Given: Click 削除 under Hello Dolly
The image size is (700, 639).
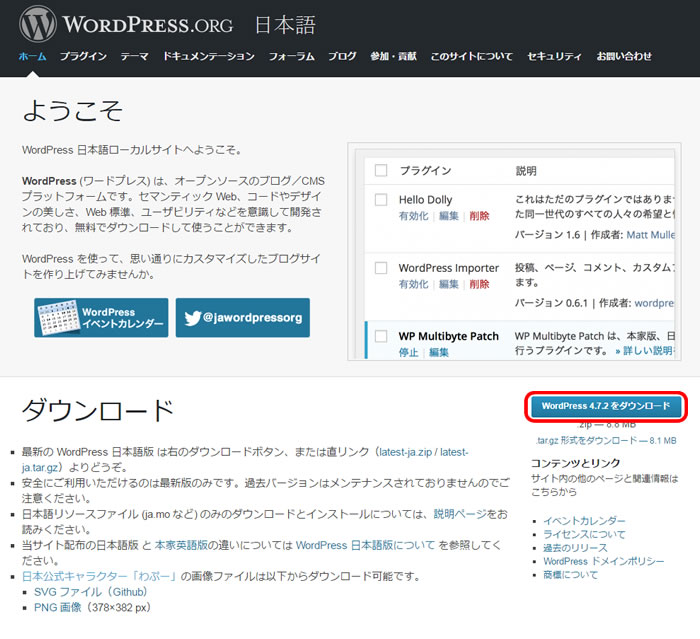Looking at the screenshot, I should coord(479,216).
